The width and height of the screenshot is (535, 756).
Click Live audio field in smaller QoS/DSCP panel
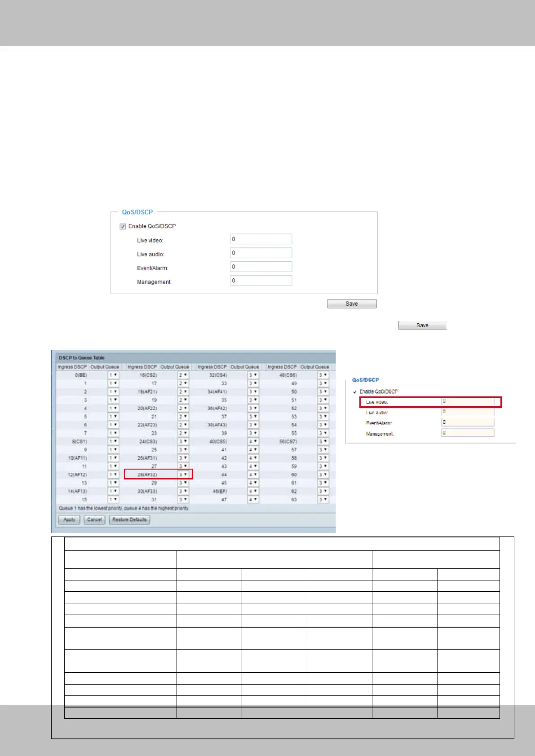[x=468, y=412]
